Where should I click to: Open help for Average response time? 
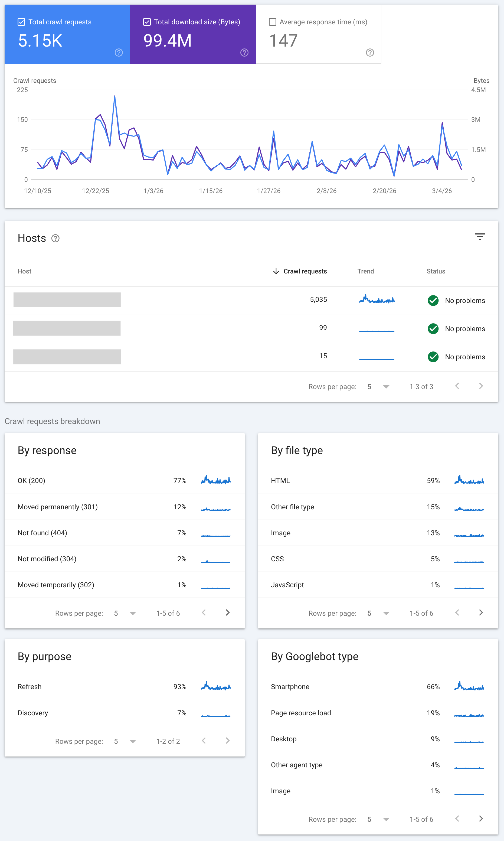click(370, 53)
